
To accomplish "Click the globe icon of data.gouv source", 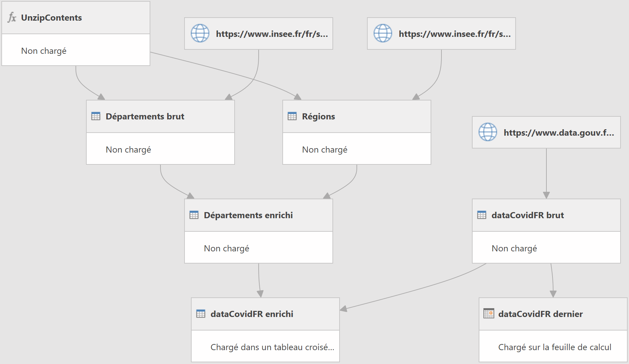I will 488,132.
